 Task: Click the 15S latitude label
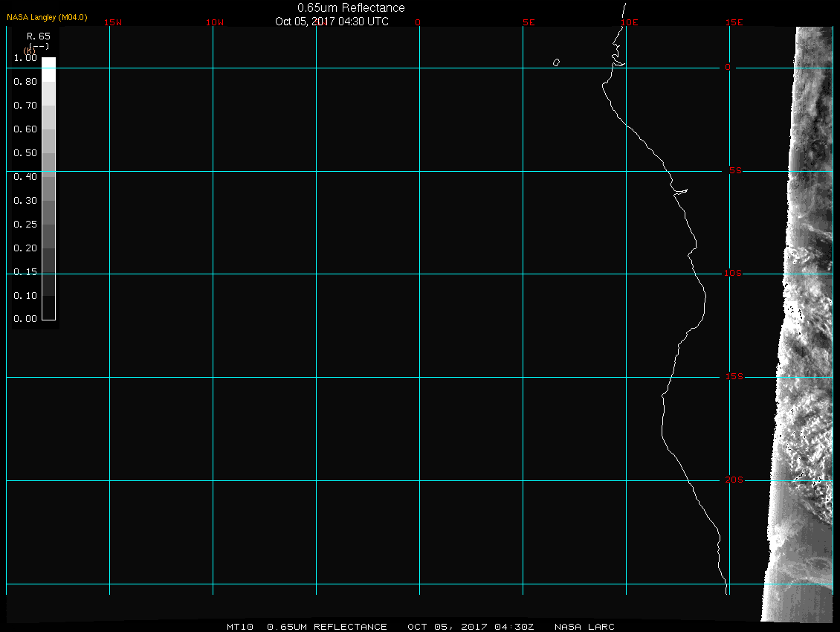tap(734, 377)
